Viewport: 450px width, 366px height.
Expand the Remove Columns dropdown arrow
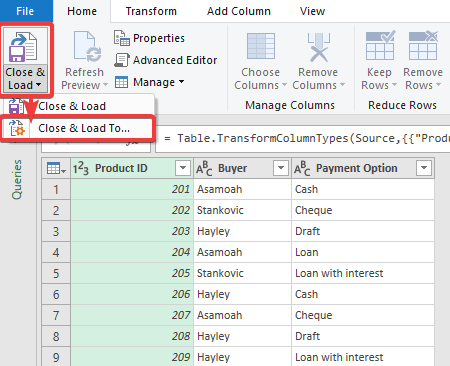342,85
